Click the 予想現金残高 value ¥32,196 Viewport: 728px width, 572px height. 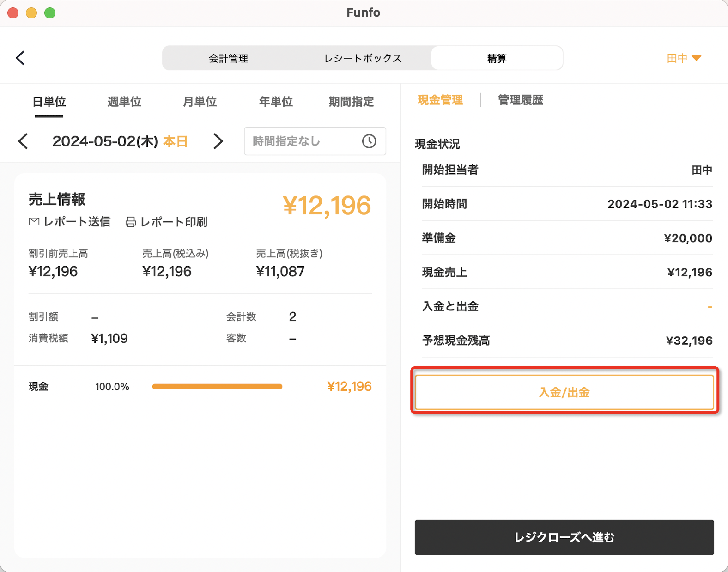coord(689,341)
